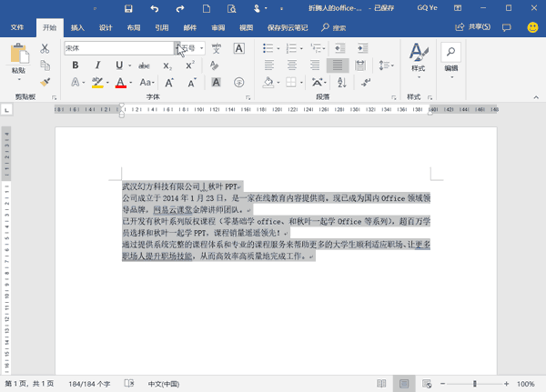Viewport: 546px width, 392px height.
Task: Open multilevel list dropdown
Action: coord(324,48)
